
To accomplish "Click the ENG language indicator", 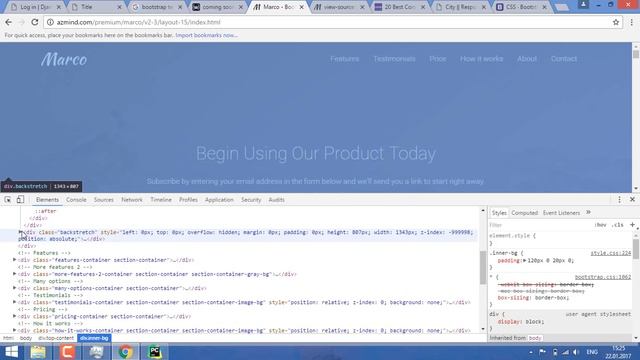I will point(592,352).
